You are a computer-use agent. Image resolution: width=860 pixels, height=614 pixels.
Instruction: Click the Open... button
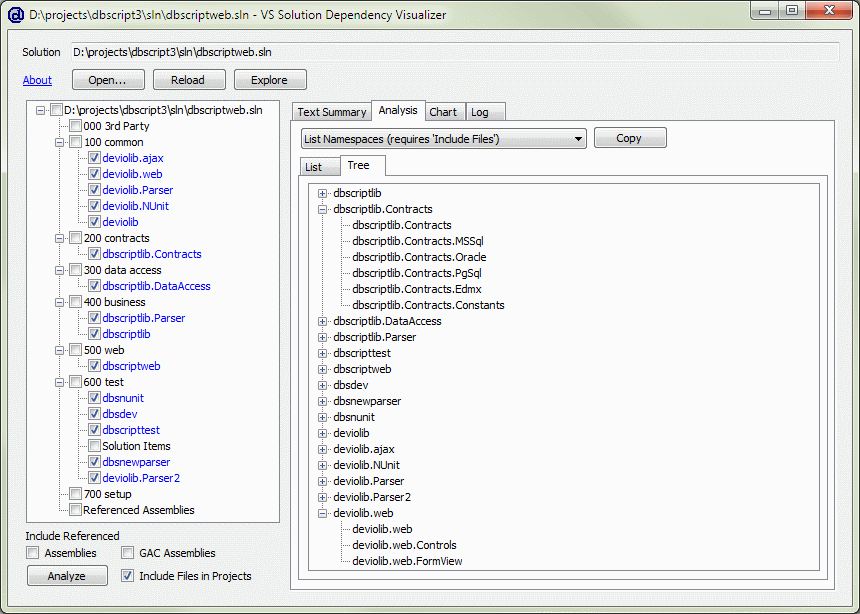(108, 80)
